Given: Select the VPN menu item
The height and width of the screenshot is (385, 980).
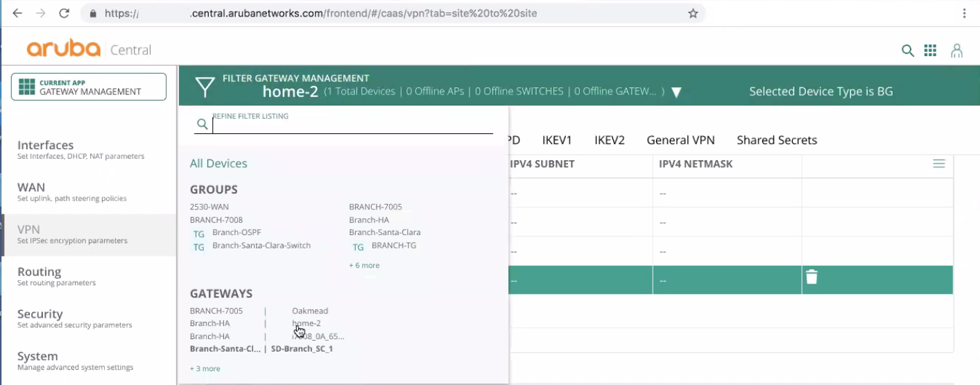Looking at the screenshot, I should coord(89,234).
